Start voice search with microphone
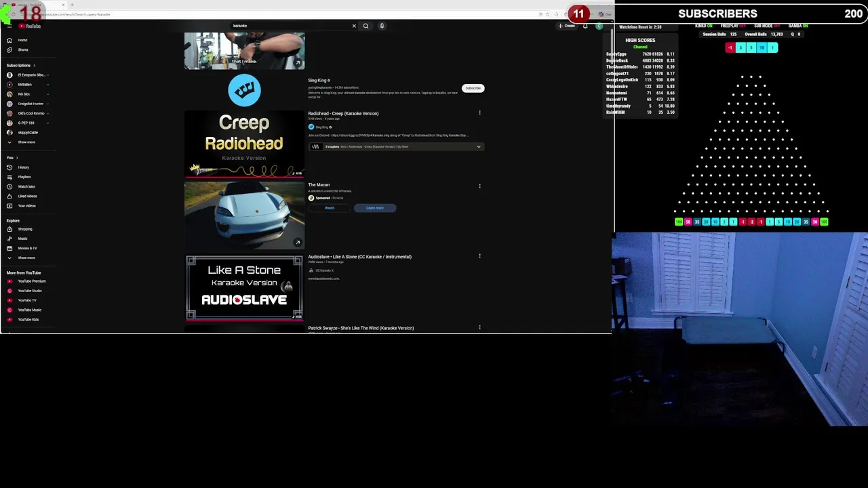The width and height of the screenshot is (868, 488). pos(382,26)
